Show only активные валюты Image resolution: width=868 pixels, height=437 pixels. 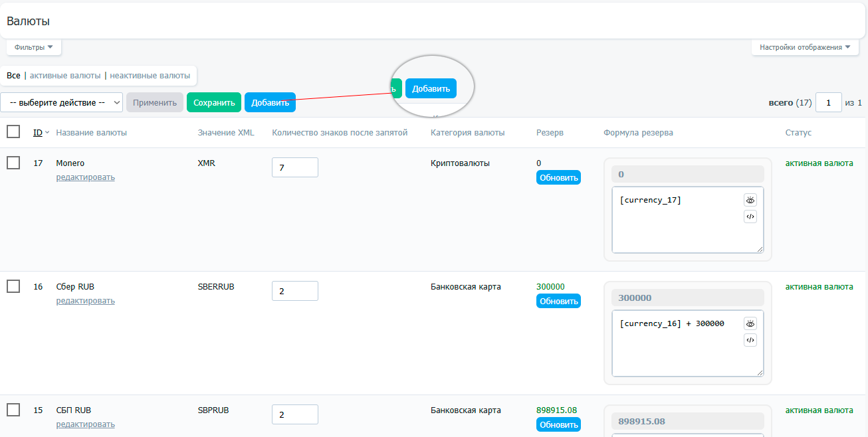(x=65, y=76)
